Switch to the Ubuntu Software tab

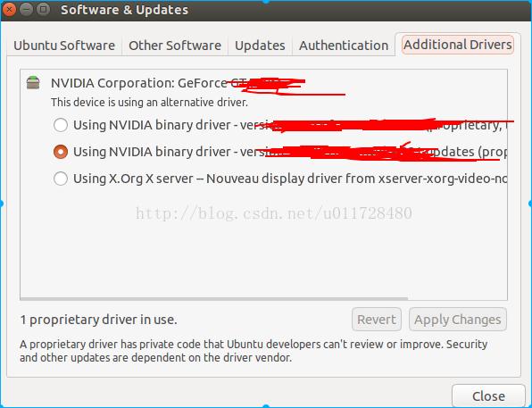point(64,46)
